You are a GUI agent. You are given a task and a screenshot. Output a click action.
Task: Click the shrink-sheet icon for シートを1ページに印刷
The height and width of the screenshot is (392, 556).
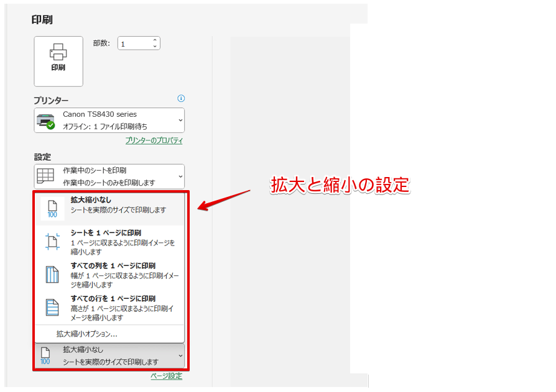53,242
